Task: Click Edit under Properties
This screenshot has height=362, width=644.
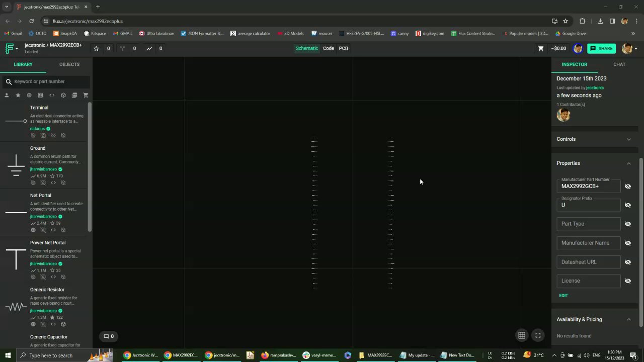Action: pyautogui.click(x=563, y=296)
